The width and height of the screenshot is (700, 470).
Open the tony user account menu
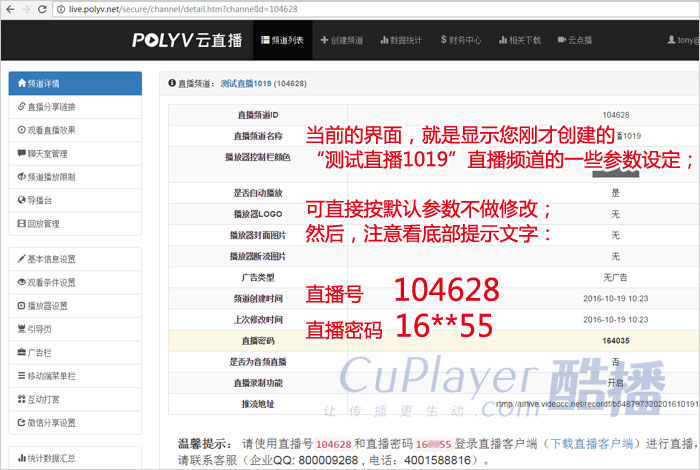point(683,40)
